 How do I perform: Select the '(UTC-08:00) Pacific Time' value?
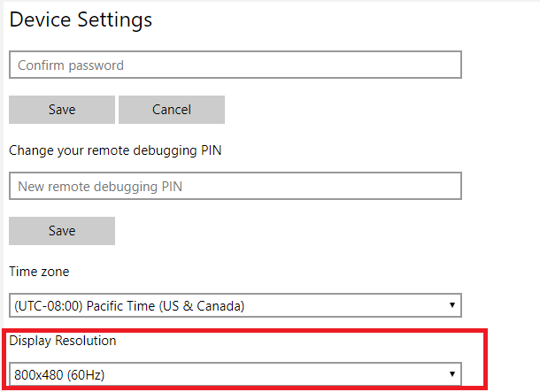pyautogui.click(x=129, y=306)
